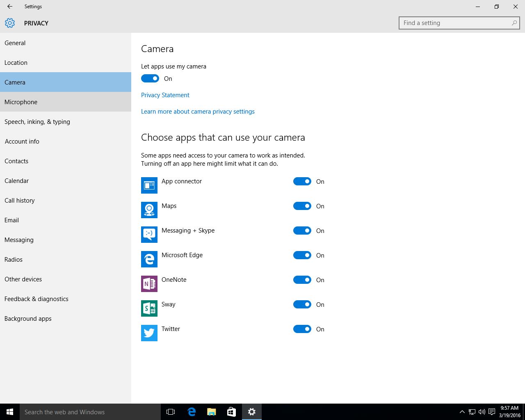Image resolution: width=525 pixels, height=420 pixels.
Task: Select Contacts in the sidebar
Action: point(66,161)
